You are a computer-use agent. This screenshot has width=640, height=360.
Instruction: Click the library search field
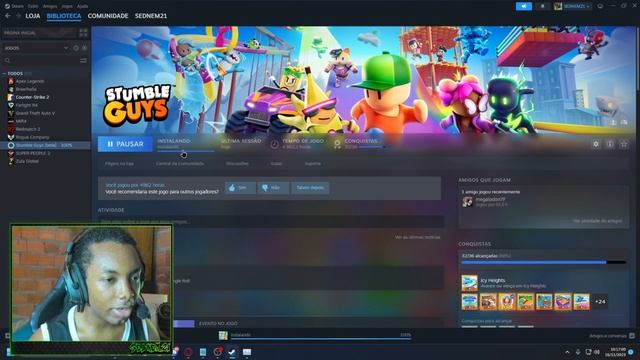click(41, 60)
